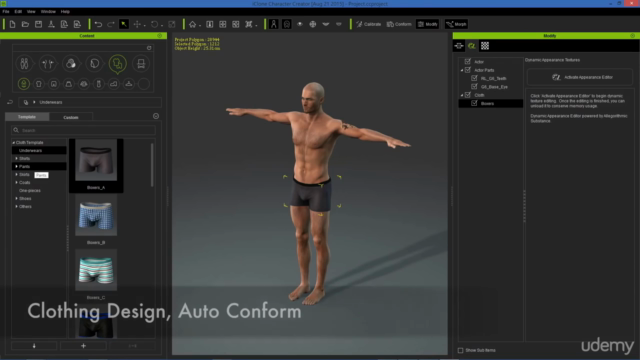Click the Save project icon
Viewport: 640px width, 360px height.
coord(38,24)
